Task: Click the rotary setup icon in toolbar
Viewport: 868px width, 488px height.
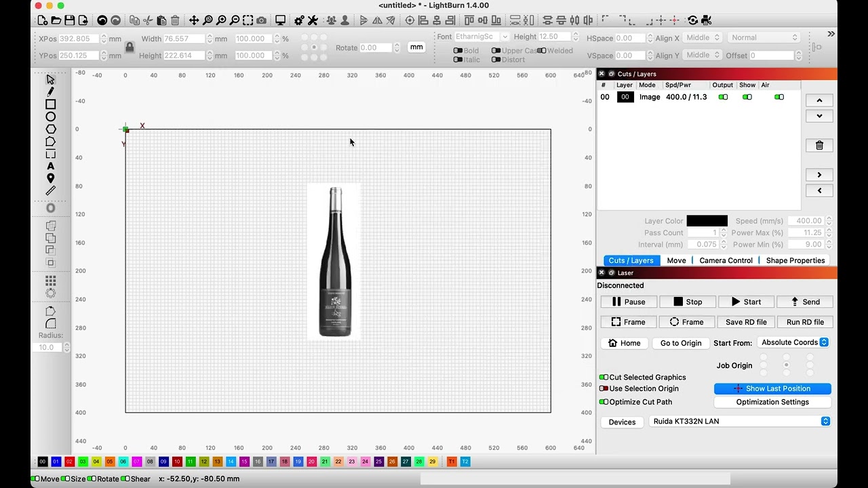Action: (x=692, y=20)
